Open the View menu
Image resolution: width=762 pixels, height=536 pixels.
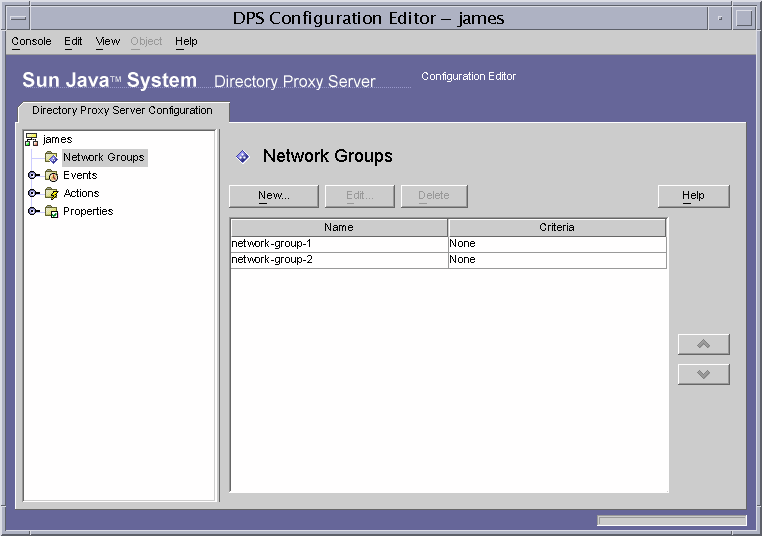(x=107, y=41)
